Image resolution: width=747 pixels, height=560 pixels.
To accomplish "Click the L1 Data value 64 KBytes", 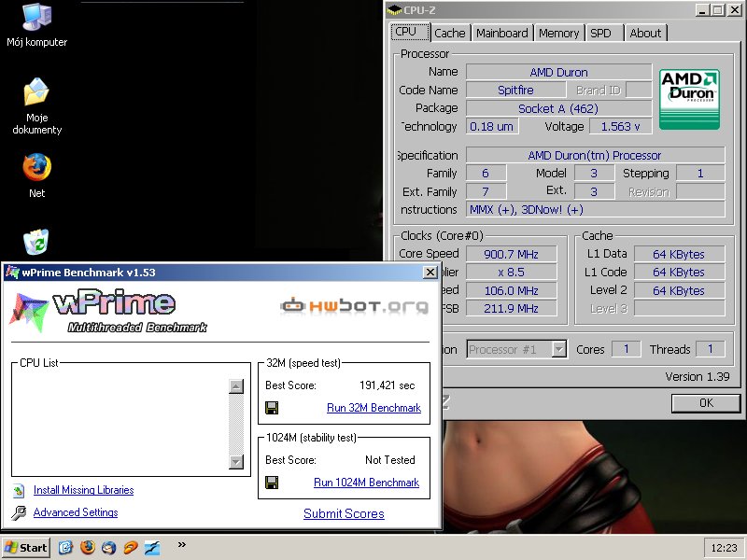I will tap(679, 254).
